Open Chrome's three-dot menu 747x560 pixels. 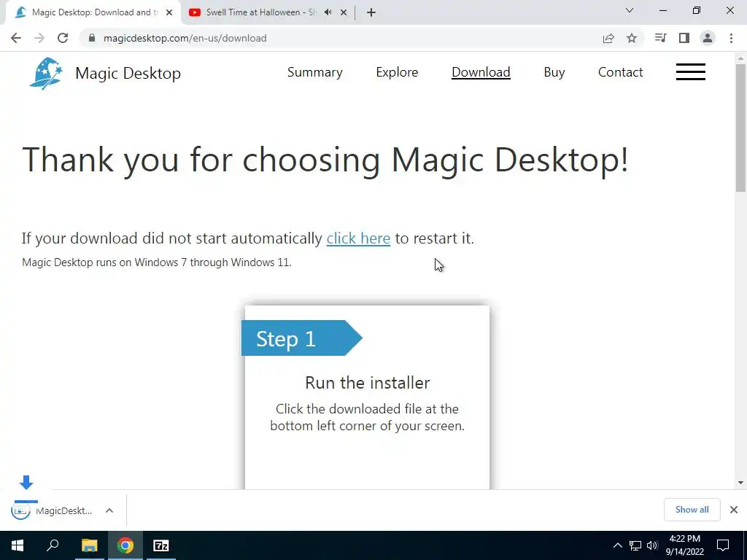tap(731, 38)
